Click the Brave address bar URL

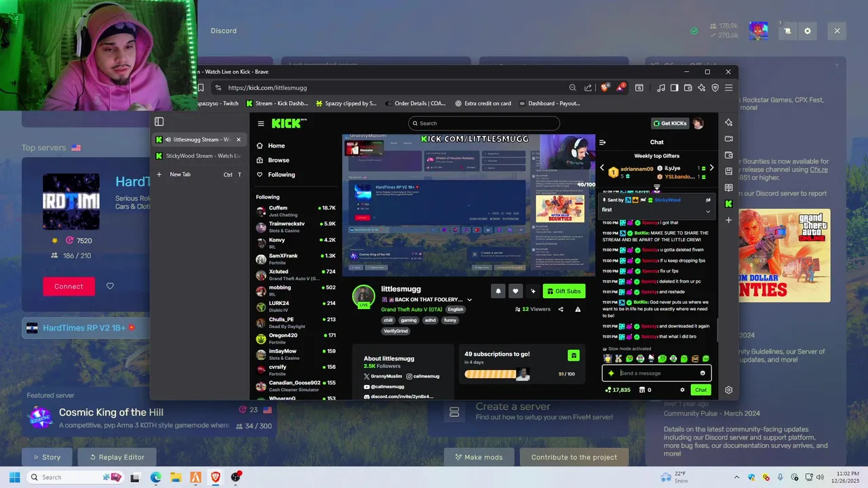pyautogui.click(x=267, y=87)
